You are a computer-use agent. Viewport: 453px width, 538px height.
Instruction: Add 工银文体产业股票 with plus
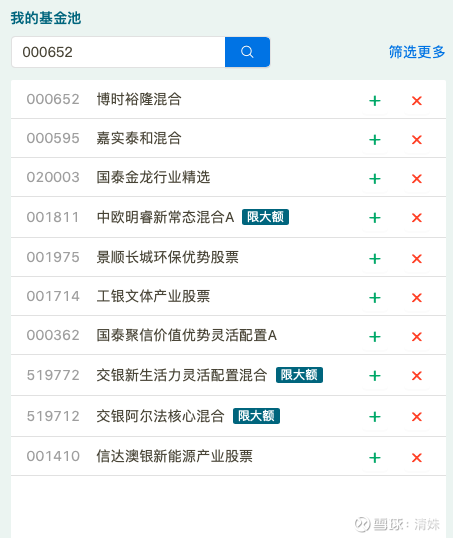point(375,298)
